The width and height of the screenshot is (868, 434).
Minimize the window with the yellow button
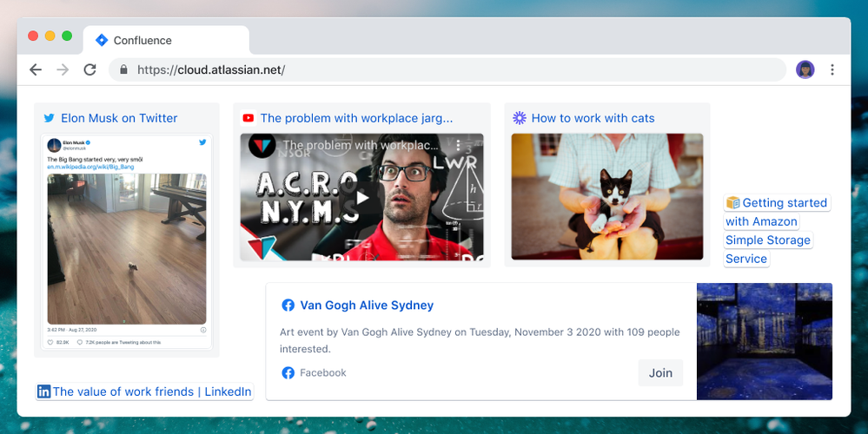[50, 36]
